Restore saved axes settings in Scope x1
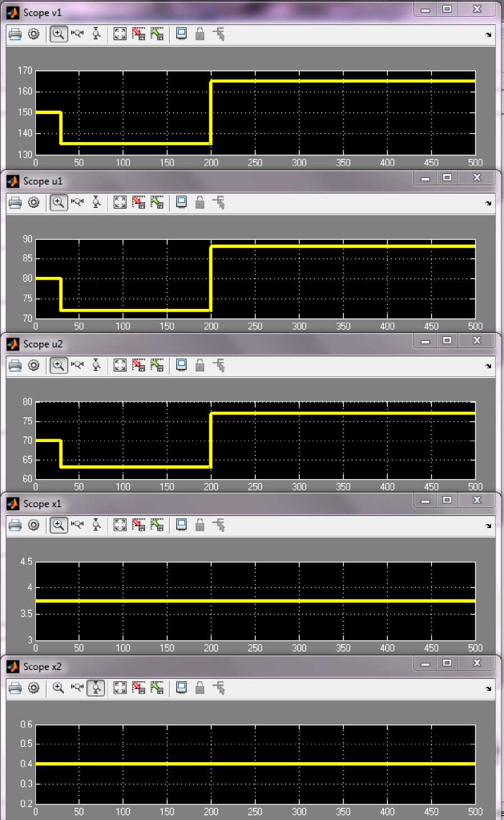This screenshot has width=504, height=820. 157,525
